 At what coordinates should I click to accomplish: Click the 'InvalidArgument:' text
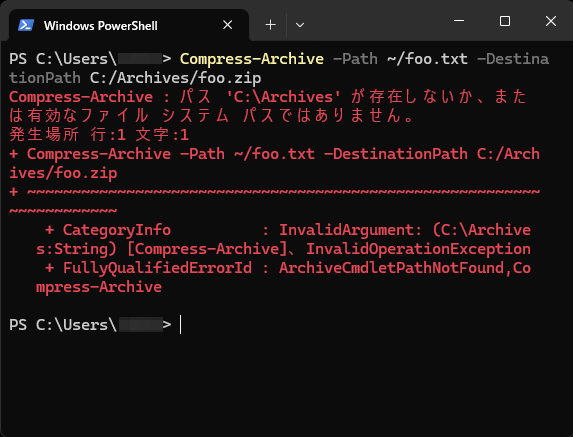pyautogui.click(x=351, y=230)
